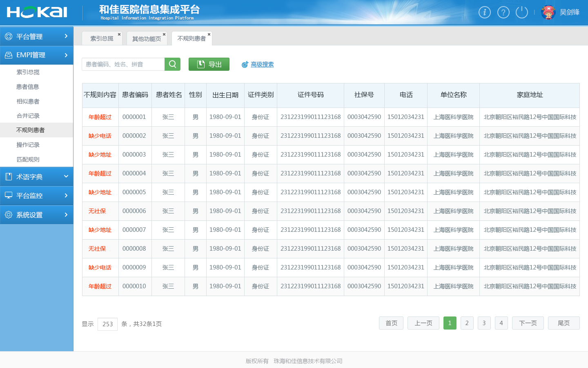Close the 索引总揽 tab
Viewport: 588px width, 368px height.
[119, 34]
